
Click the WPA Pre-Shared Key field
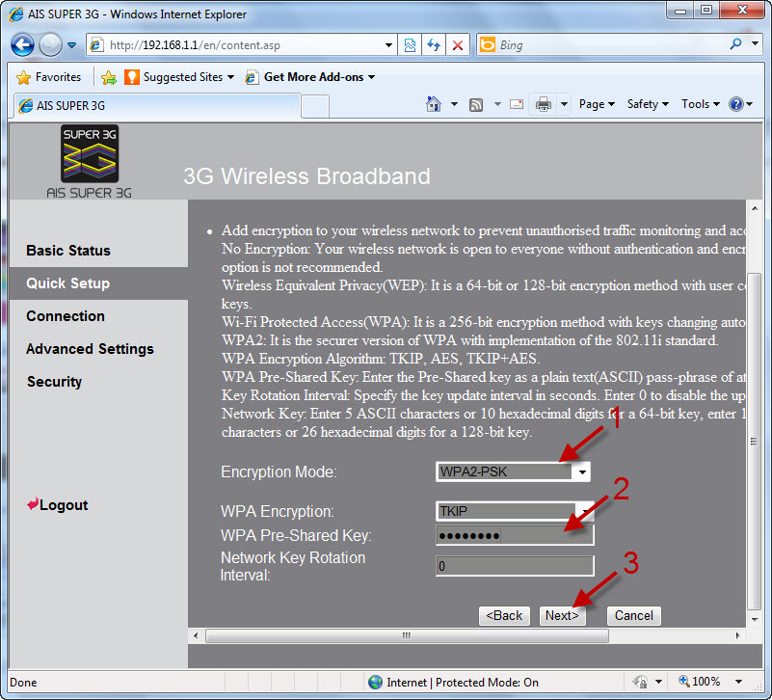(515, 535)
